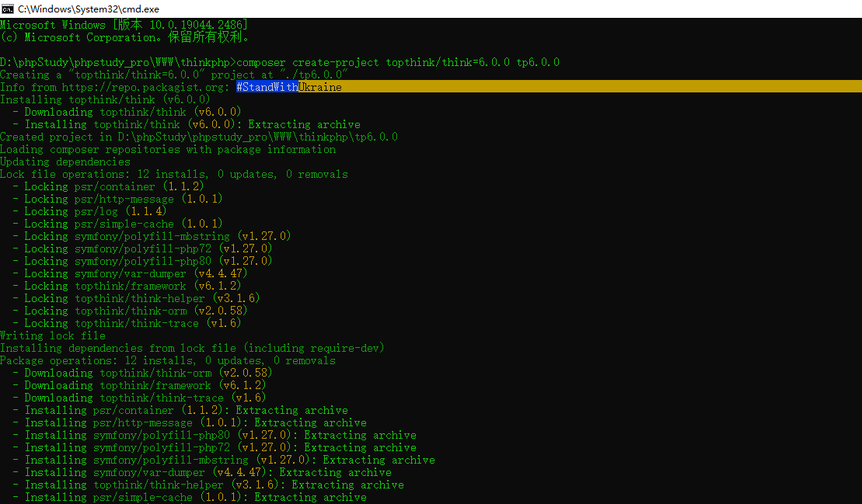862x504 pixels.
Task: Click 'Installing dependencies from lock file' line
Action: coord(193,348)
